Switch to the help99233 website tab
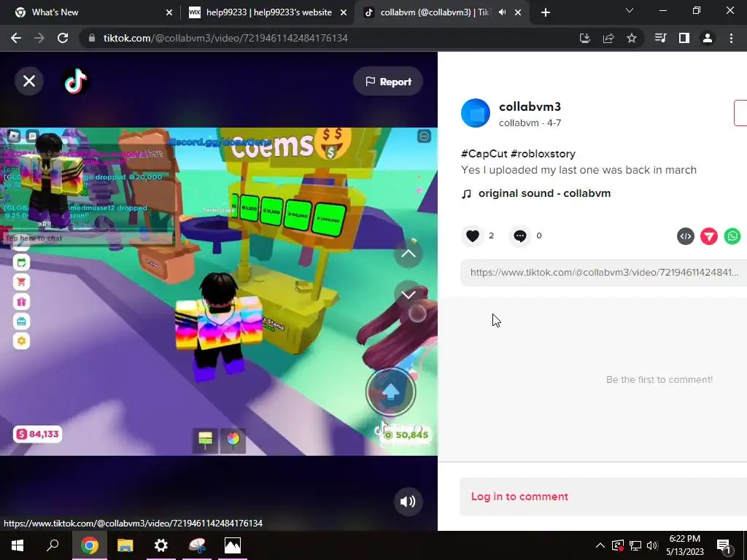This screenshot has width=747, height=560. (x=268, y=12)
